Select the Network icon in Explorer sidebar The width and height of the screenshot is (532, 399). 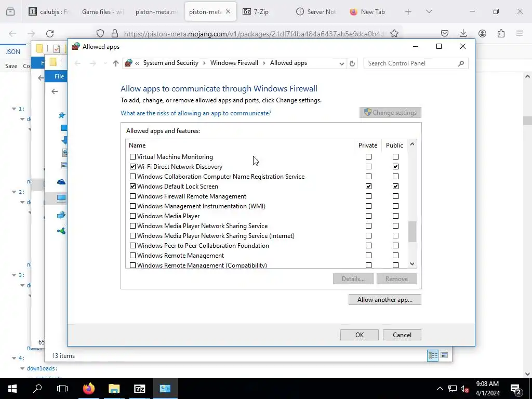61,215
